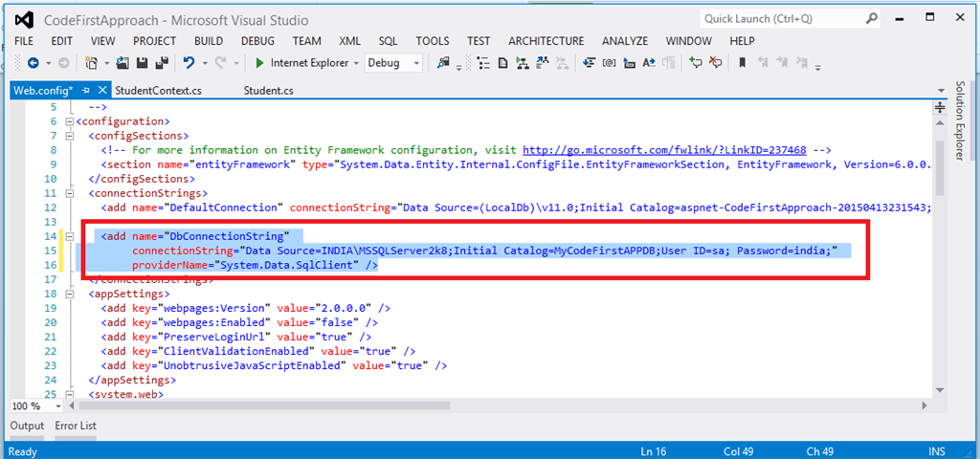Click the horizontal editor scrollbar thumb
Viewport: 980px width, 459px height.
click(262, 405)
